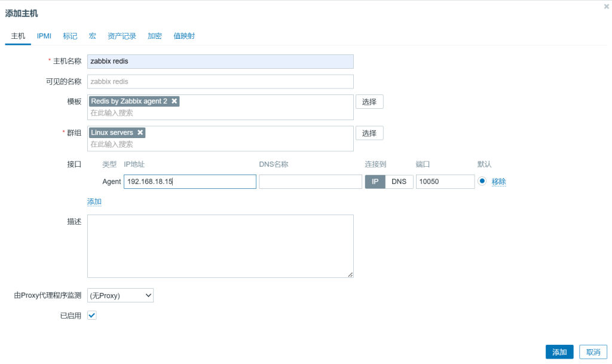Close the Add host dialog with the X
Viewport: 612px width, 364px height.
[x=607, y=6]
